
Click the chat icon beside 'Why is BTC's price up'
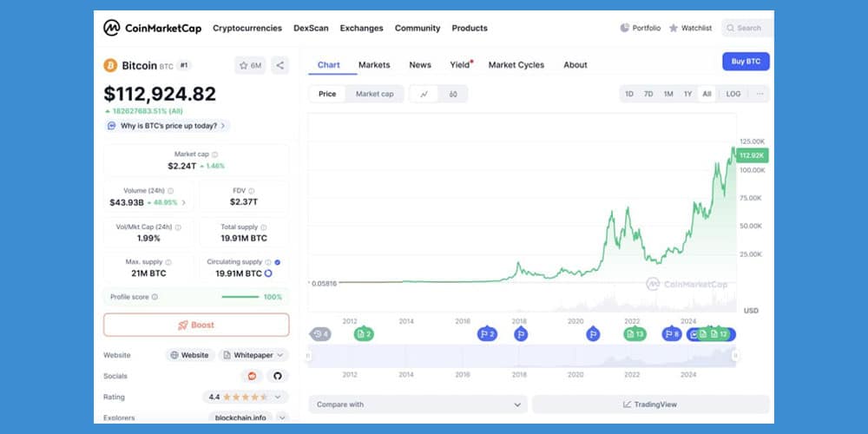pos(111,126)
